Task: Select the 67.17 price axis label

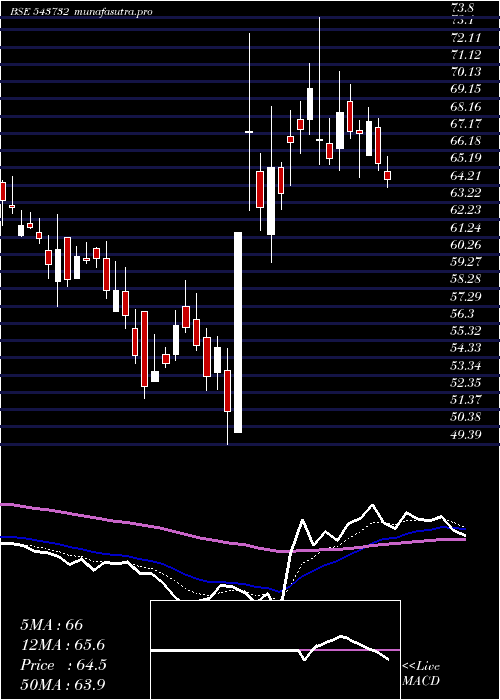Action: click(466, 124)
